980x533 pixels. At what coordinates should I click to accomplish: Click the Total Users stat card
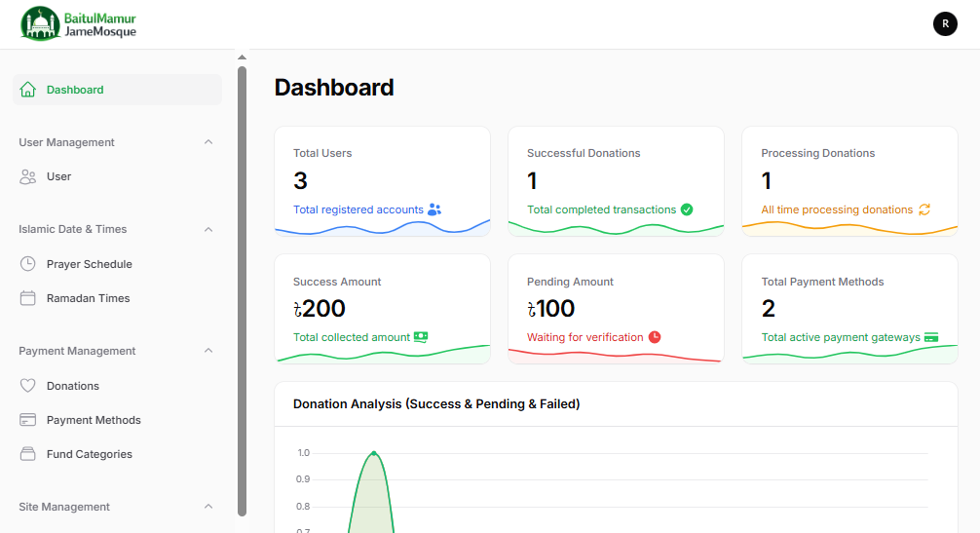[x=382, y=180]
